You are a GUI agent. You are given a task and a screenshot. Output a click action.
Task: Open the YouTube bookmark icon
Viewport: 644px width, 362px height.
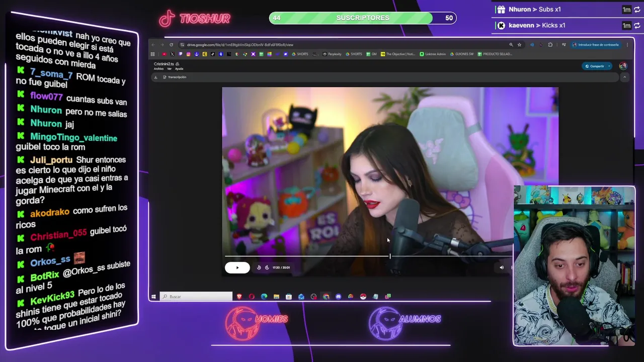point(164,54)
